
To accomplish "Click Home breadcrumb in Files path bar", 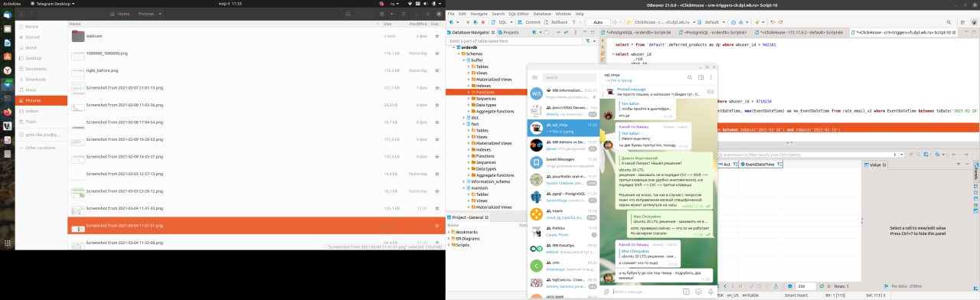I will point(120,14).
